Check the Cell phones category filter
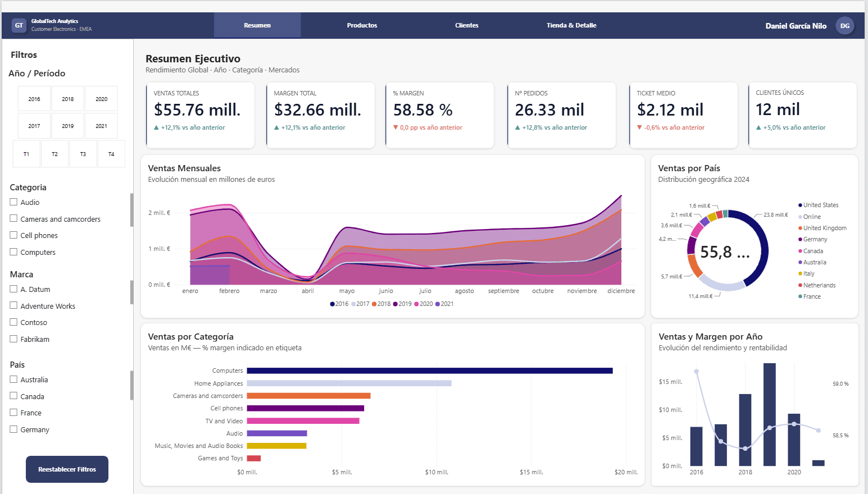The width and height of the screenshot is (868, 494). 13,235
